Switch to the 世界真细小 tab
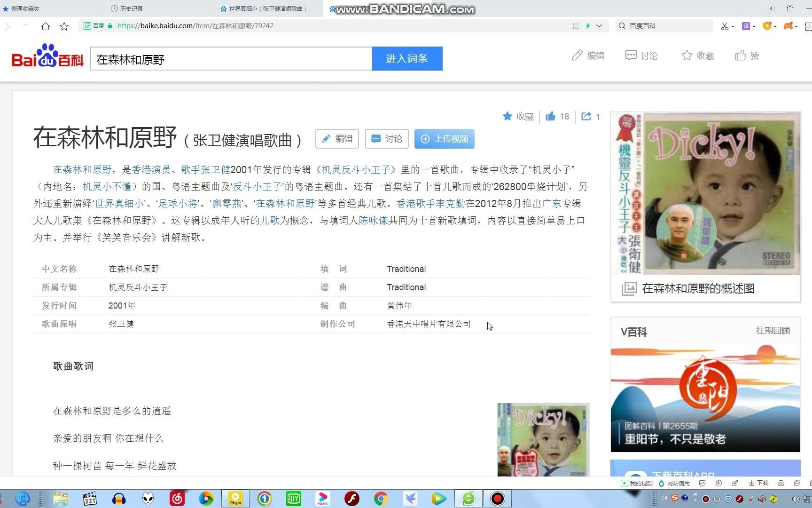The width and height of the screenshot is (812, 508). click(267, 8)
